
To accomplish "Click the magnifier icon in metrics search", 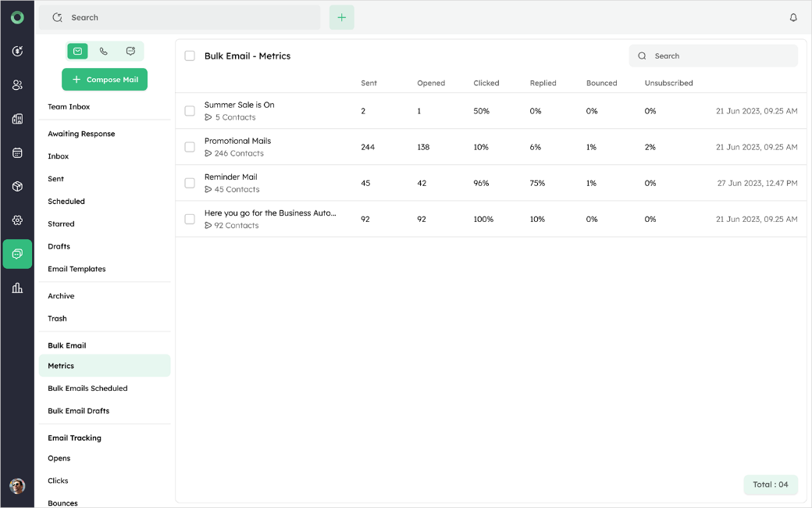I will tap(642, 56).
